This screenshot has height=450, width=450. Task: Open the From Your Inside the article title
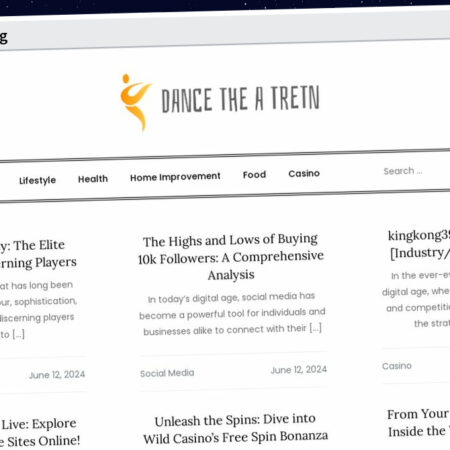click(419, 423)
